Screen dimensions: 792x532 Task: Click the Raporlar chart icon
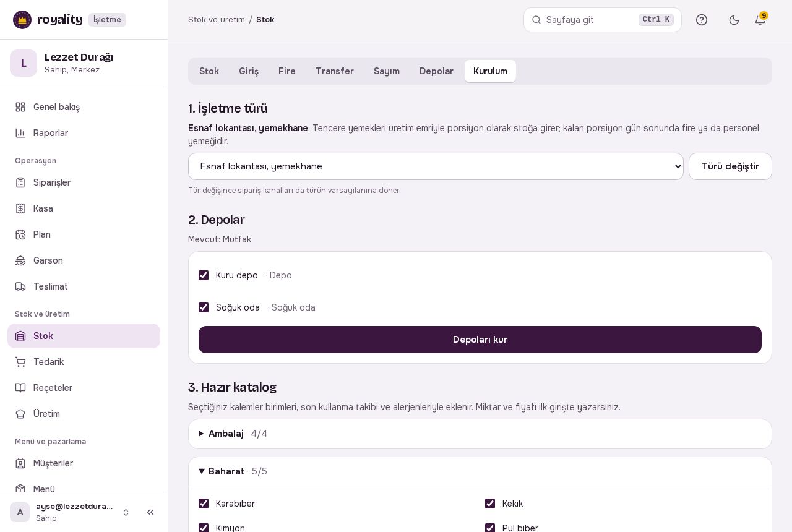[x=20, y=133]
